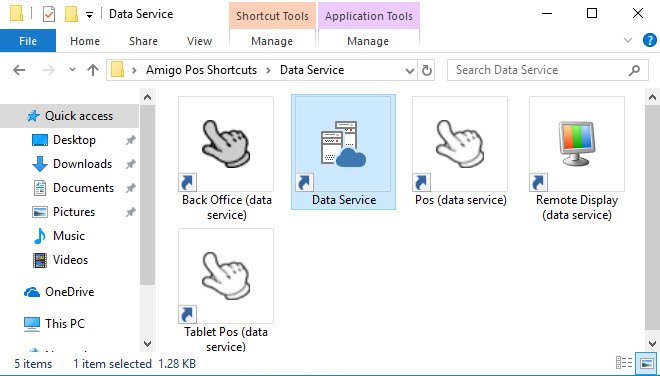Screen dimensions: 660x376
Task: Select the Remote Display monitor icon
Action: (x=577, y=144)
